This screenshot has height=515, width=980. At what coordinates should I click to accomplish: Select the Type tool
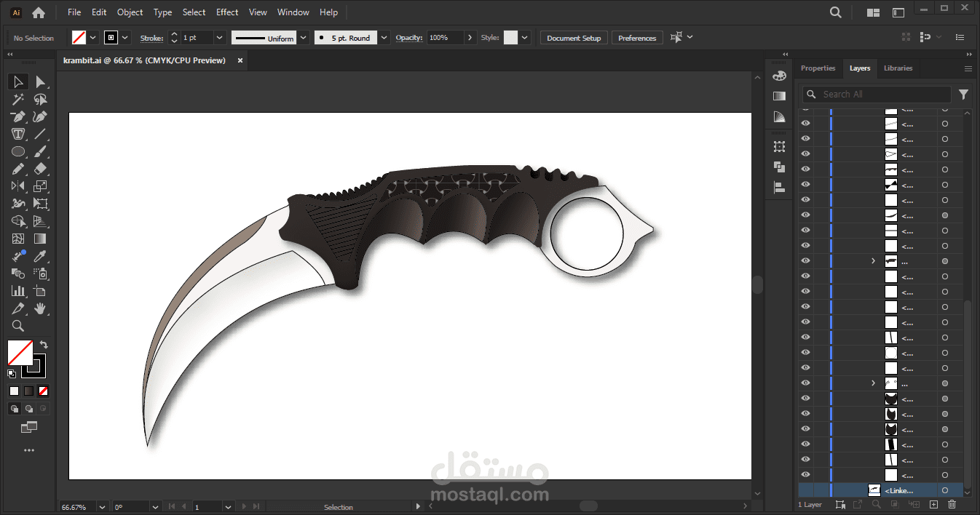click(18, 134)
